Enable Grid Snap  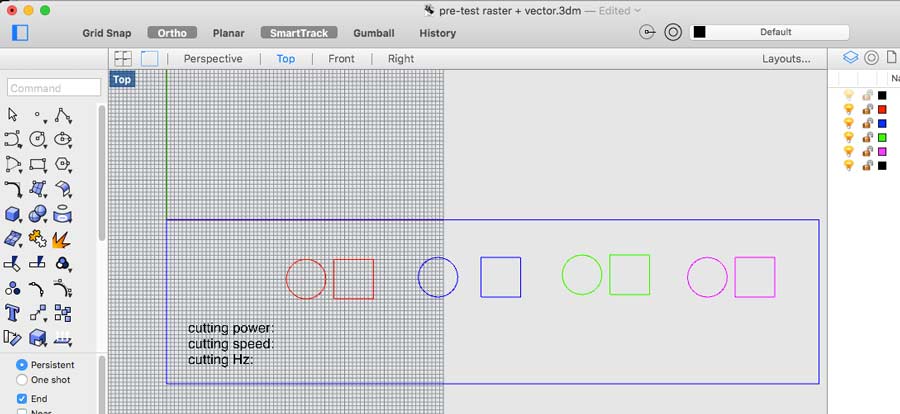[x=106, y=33]
